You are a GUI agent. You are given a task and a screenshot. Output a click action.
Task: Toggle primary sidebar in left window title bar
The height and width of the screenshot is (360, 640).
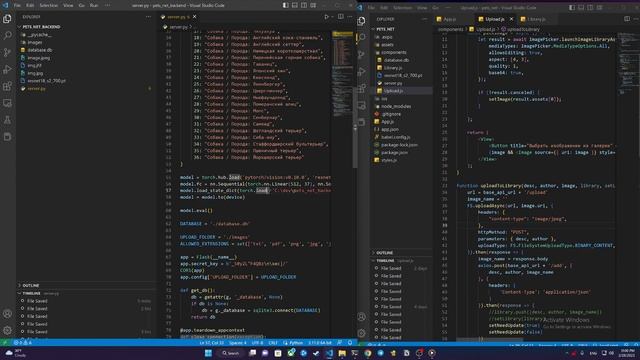286,5
